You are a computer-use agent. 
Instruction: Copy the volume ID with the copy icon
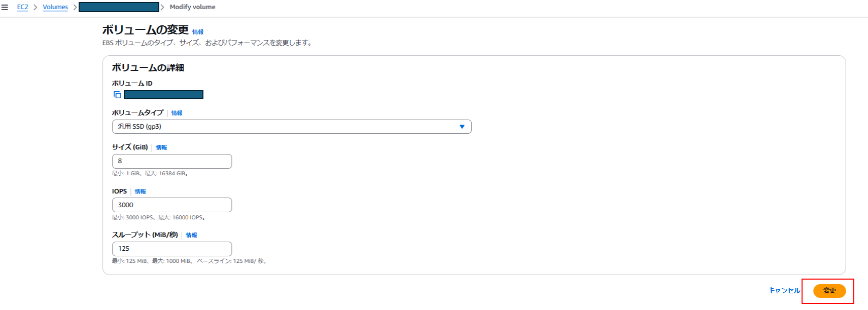(117, 95)
